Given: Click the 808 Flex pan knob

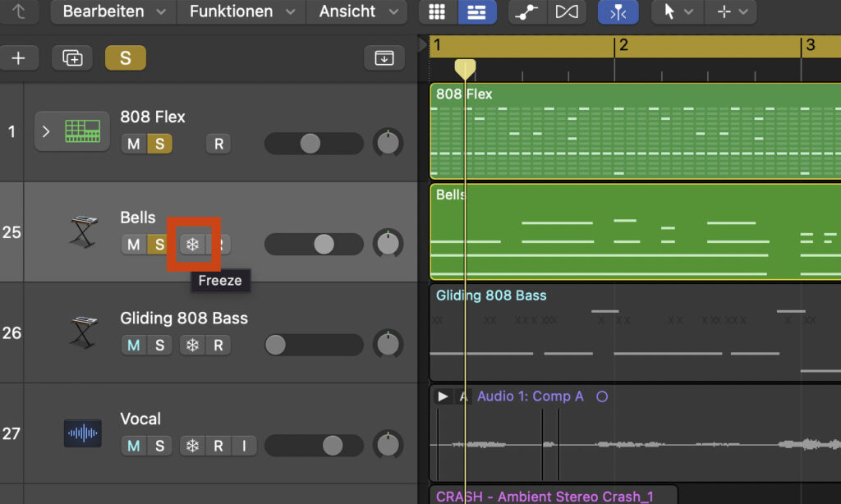Looking at the screenshot, I should click(388, 143).
